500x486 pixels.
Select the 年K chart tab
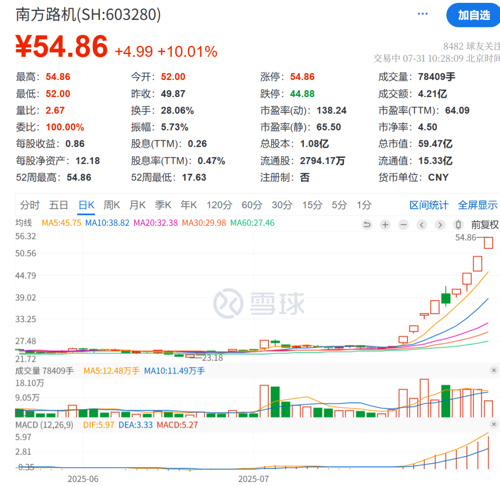click(189, 205)
